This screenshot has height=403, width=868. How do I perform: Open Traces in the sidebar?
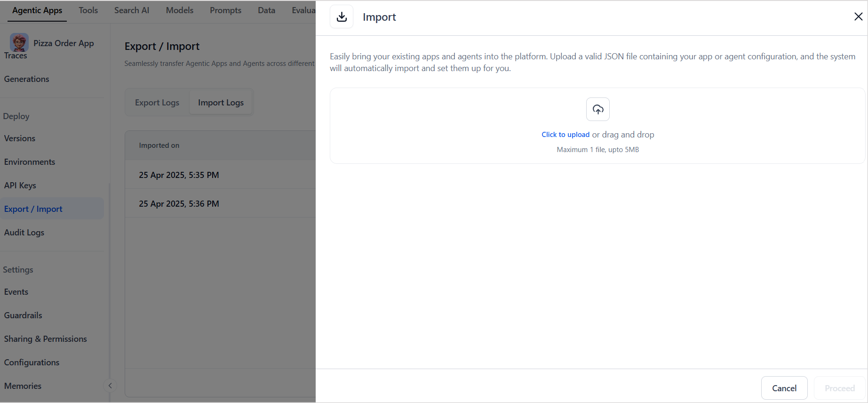(x=16, y=56)
